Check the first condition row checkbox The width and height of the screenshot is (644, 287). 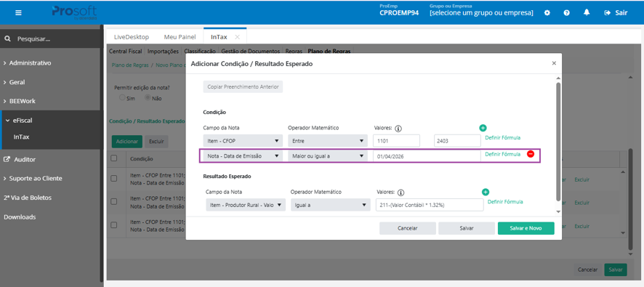coord(114,179)
